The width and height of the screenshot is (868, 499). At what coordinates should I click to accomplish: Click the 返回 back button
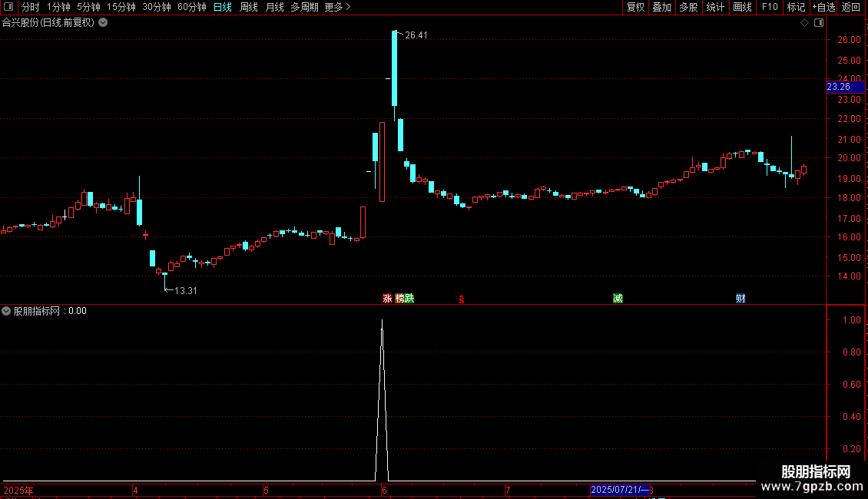851,7
